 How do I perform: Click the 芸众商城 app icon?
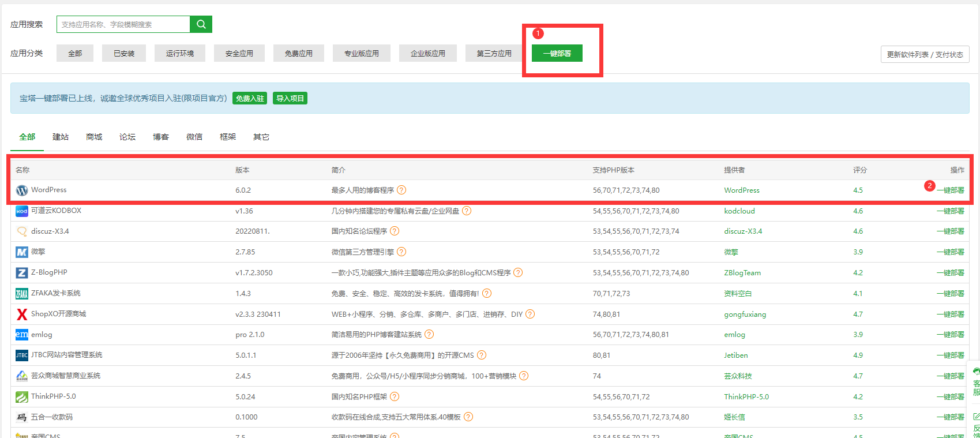(x=22, y=376)
